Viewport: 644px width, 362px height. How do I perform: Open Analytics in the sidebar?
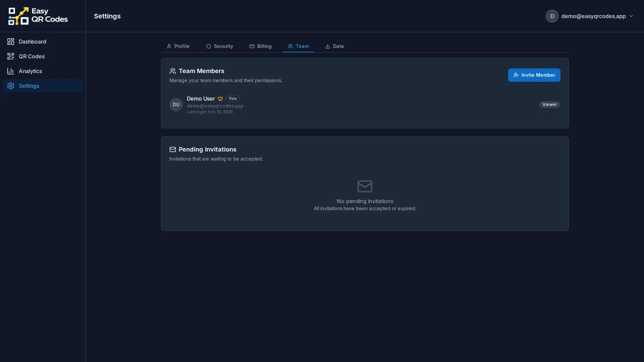(43, 71)
